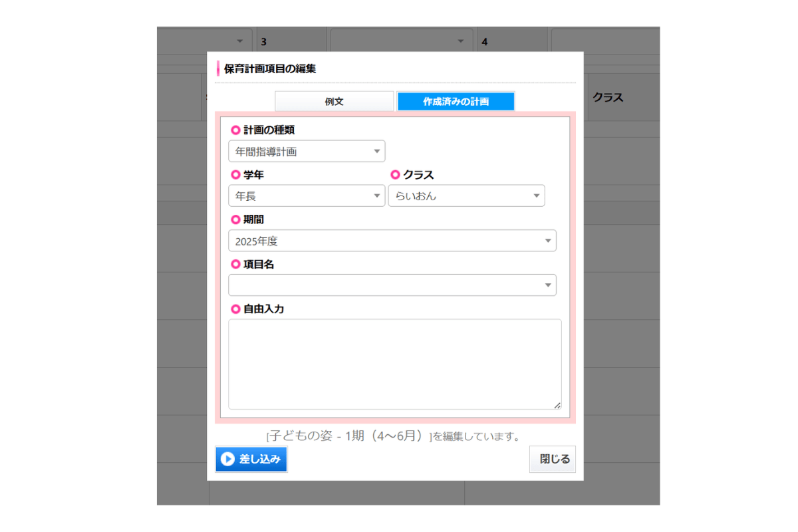Viewport: 798px width, 532px height.
Task: Click the 閉じる button
Action: pyautogui.click(x=553, y=459)
